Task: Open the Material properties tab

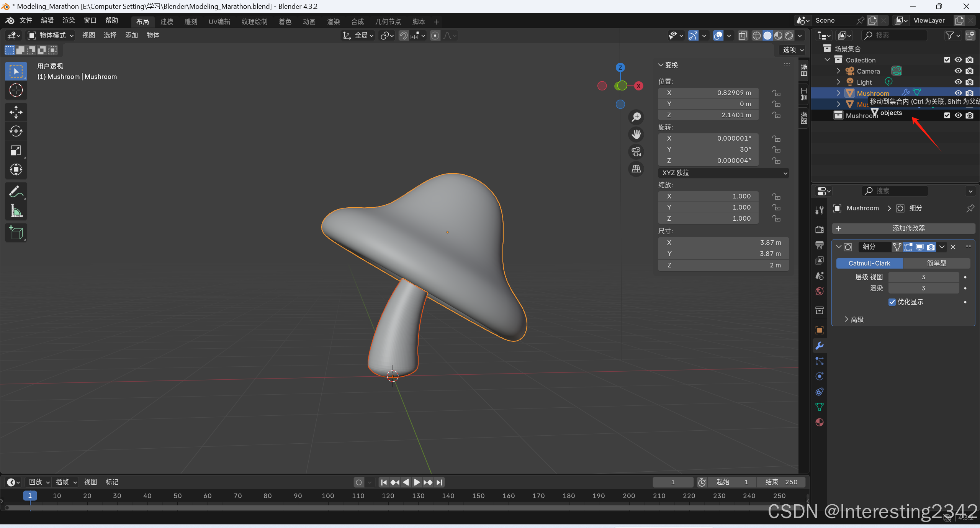Action: (x=820, y=422)
